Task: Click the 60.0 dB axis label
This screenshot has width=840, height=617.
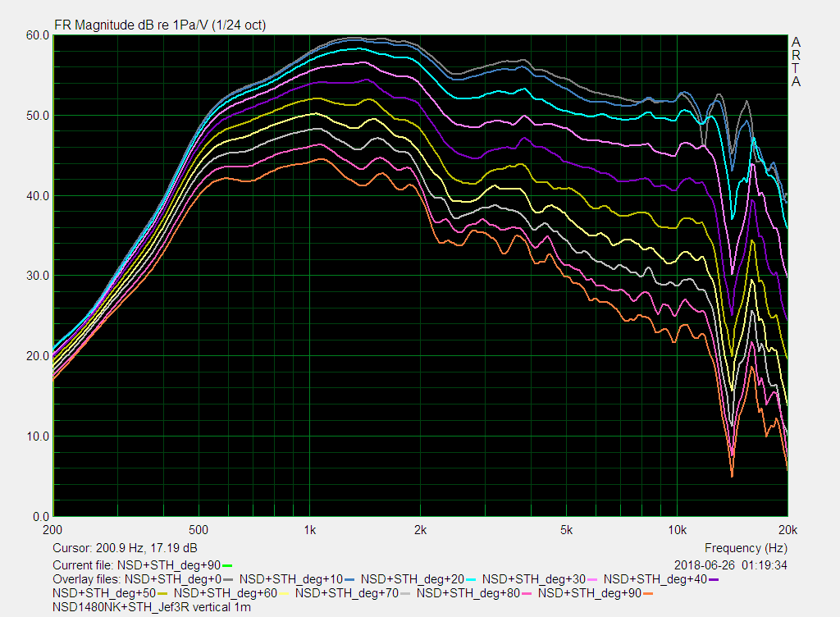Action: point(38,35)
